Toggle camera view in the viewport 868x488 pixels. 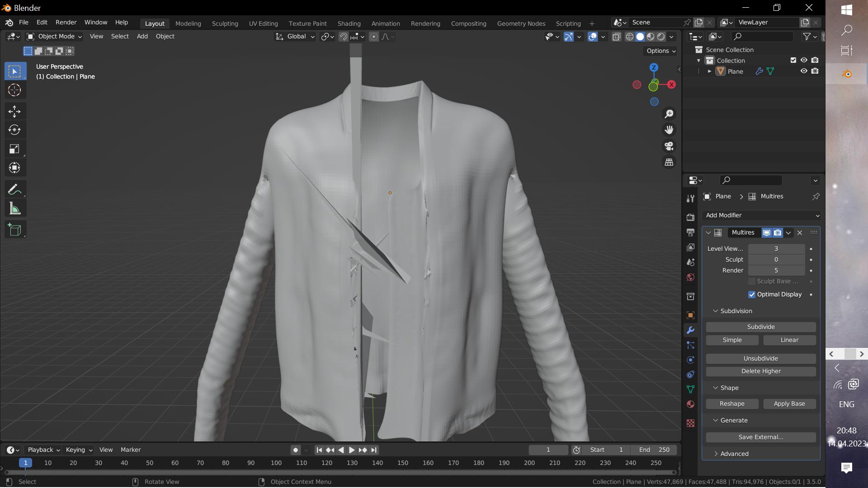(669, 146)
